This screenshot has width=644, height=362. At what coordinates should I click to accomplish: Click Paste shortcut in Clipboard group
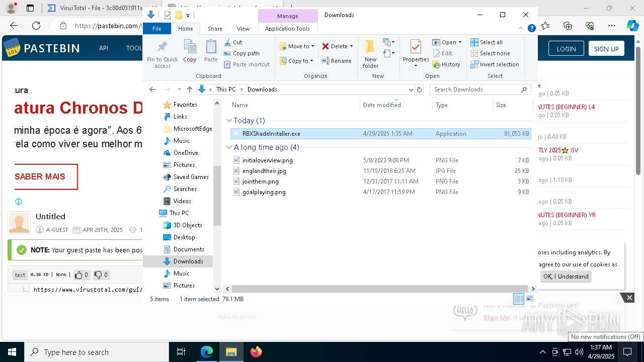[x=247, y=64]
